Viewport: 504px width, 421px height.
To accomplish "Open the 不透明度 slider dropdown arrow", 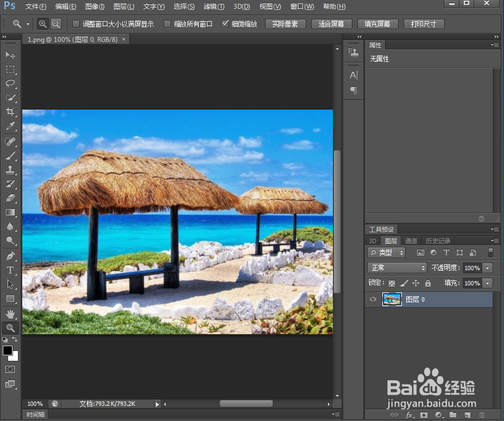I will coord(488,268).
